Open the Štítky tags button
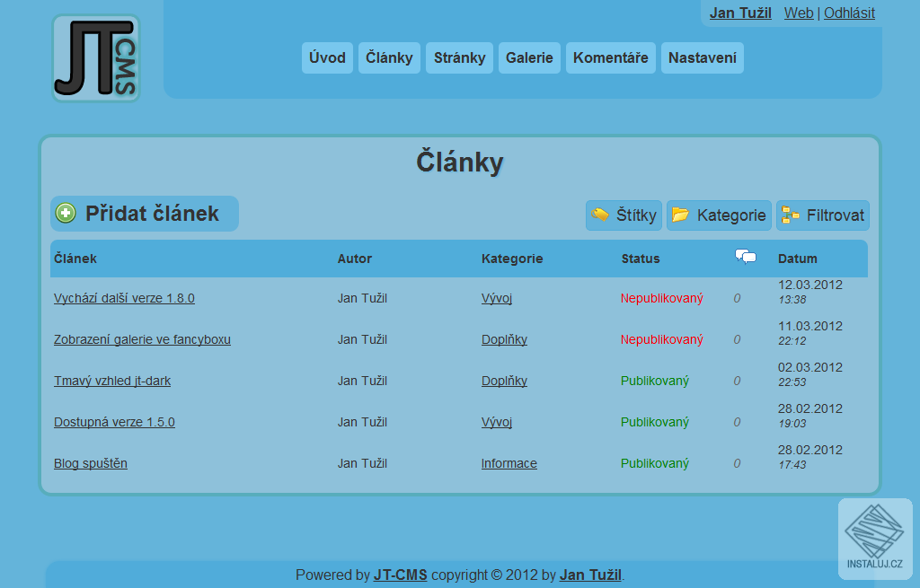This screenshot has width=920, height=588. (624, 215)
